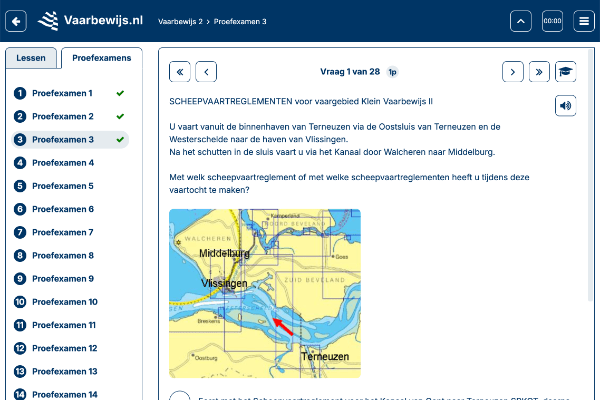600x400 pixels.
Task: Click the question panel vertical scrollbar
Action: coord(591,176)
